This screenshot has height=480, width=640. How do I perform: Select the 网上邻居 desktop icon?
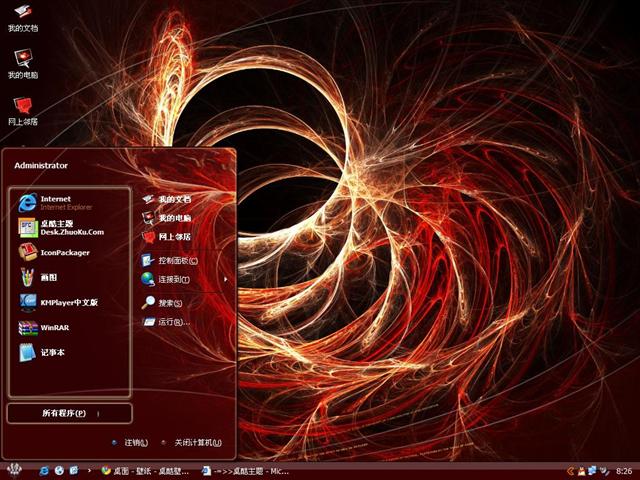[x=22, y=108]
